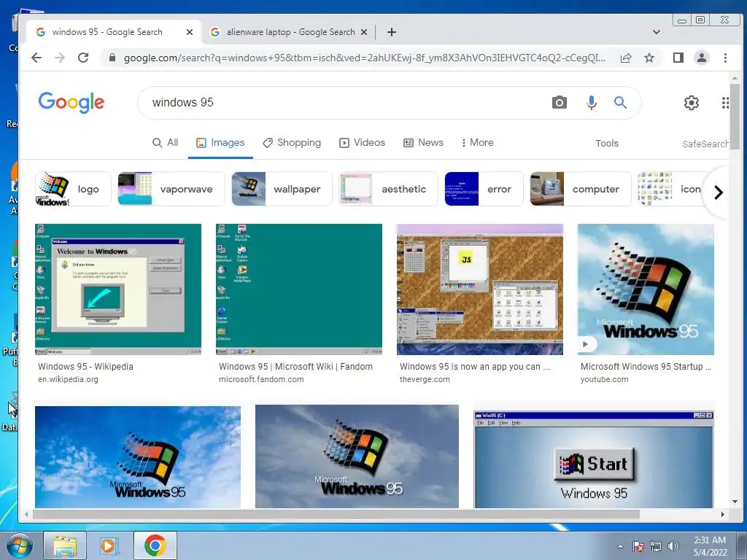This screenshot has height=560, width=747.
Task: Click the Chrome taskbar icon
Action: [155, 545]
